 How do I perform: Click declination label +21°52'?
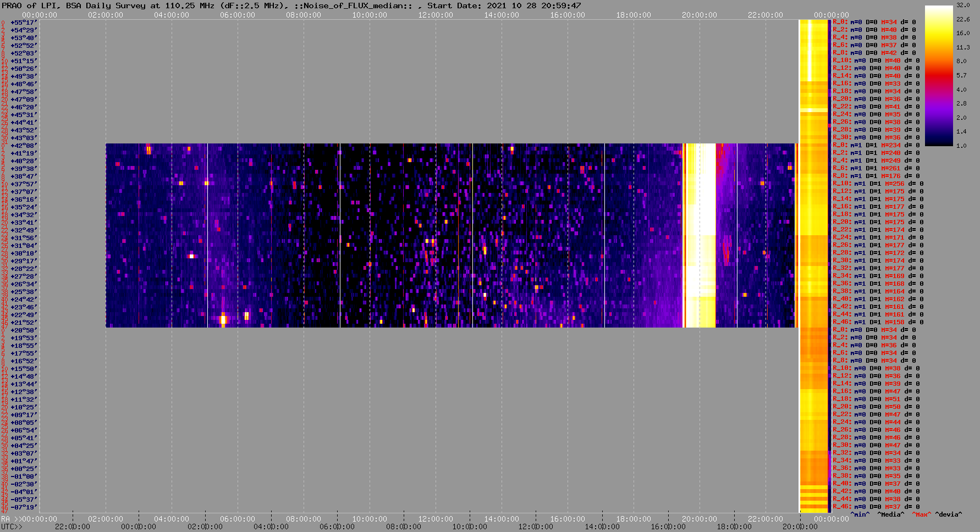(24, 323)
